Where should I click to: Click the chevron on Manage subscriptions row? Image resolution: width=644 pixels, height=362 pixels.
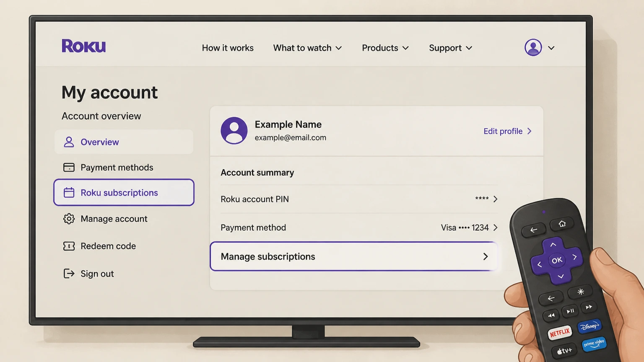tap(486, 256)
